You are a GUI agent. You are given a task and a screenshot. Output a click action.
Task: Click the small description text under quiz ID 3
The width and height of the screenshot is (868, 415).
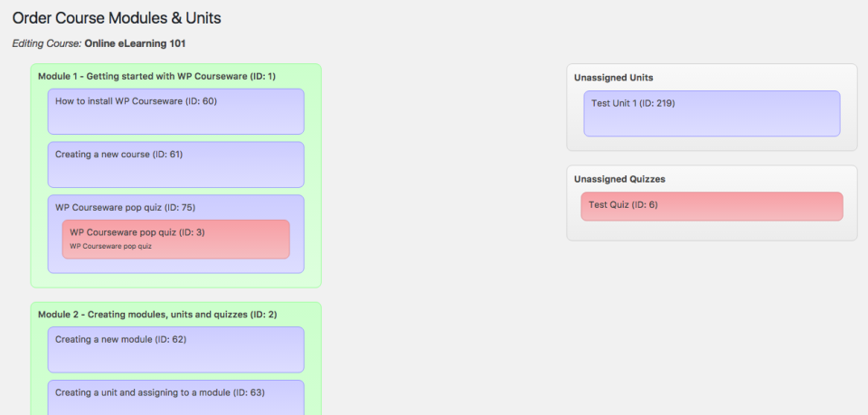click(x=110, y=246)
